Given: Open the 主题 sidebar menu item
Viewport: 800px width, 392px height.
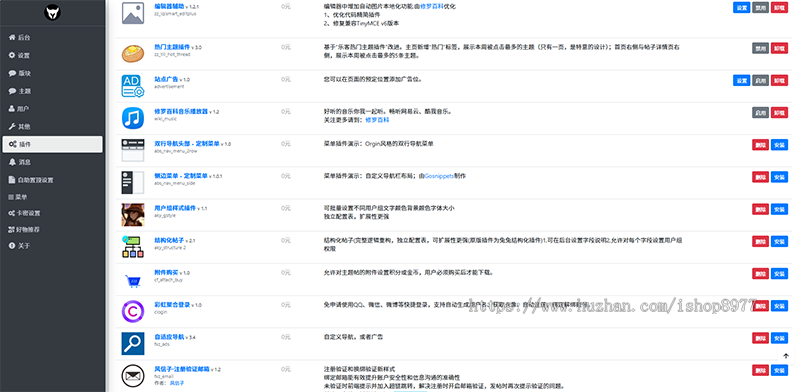Looking at the screenshot, I should (x=52, y=91).
